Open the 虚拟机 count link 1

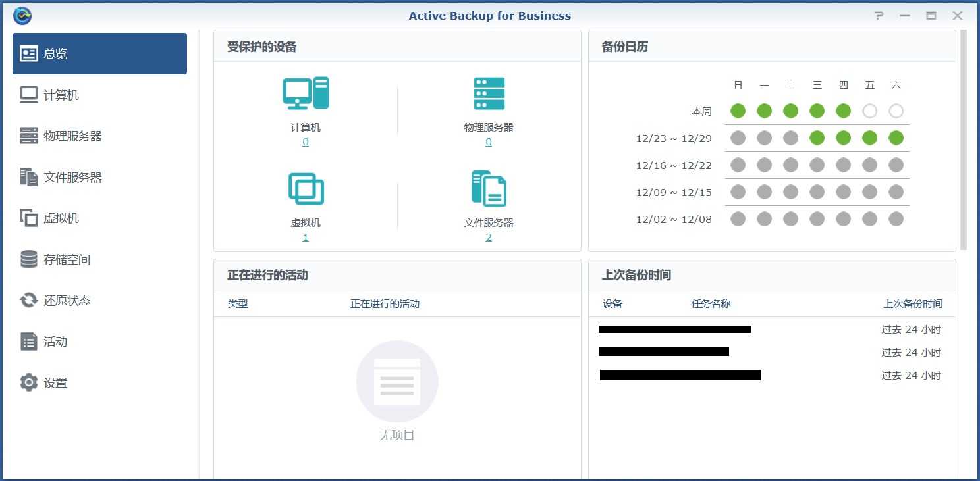coord(306,238)
